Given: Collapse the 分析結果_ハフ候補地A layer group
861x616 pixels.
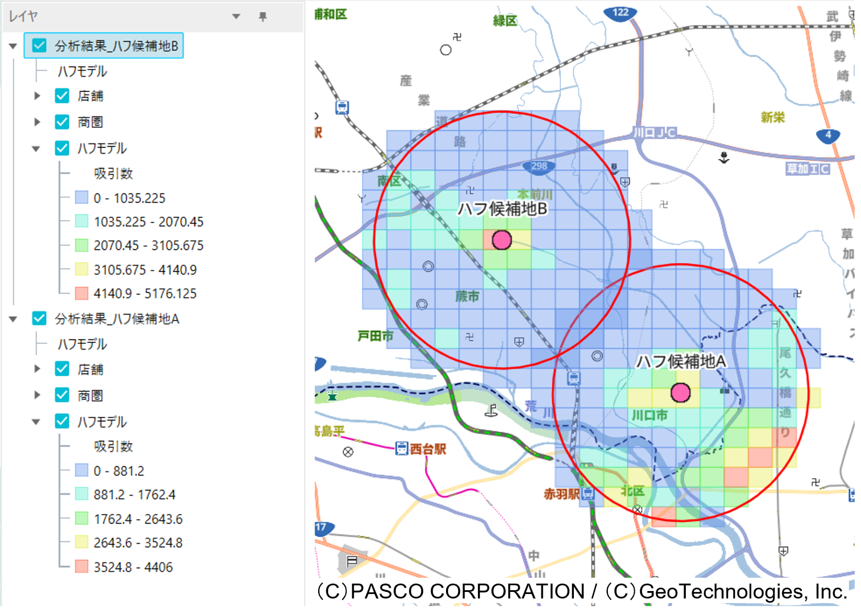Looking at the screenshot, I should pyautogui.click(x=13, y=319).
